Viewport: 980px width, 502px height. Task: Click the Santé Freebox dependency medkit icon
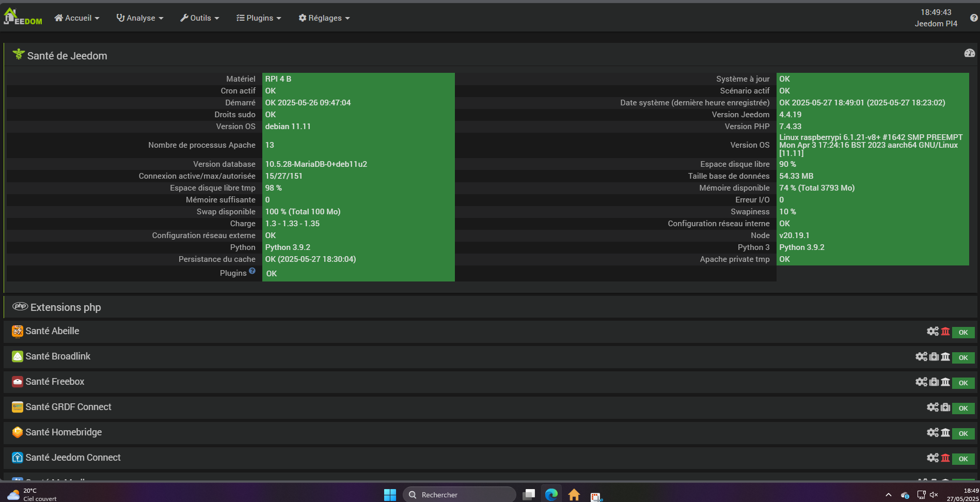tap(934, 382)
